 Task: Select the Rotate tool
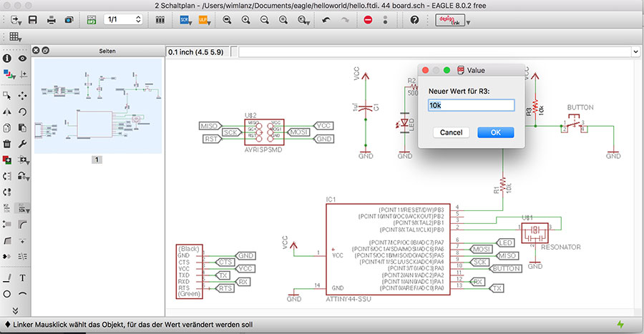click(x=23, y=112)
